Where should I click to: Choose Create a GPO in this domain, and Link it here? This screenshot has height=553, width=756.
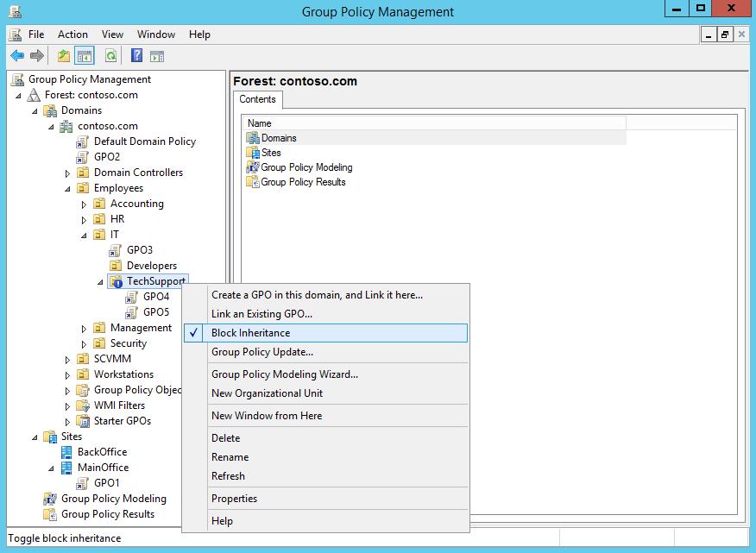click(325, 295)
